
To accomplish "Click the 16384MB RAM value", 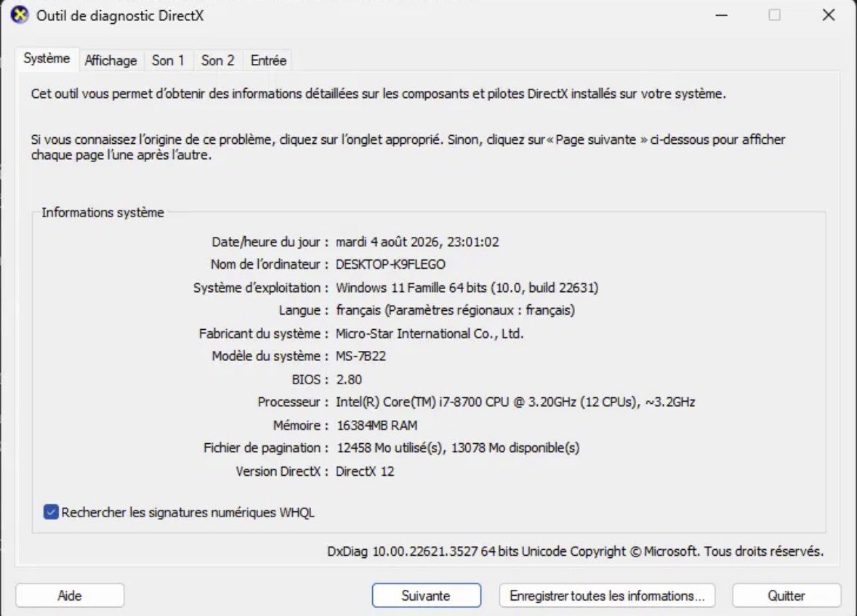I will point(377,426).
